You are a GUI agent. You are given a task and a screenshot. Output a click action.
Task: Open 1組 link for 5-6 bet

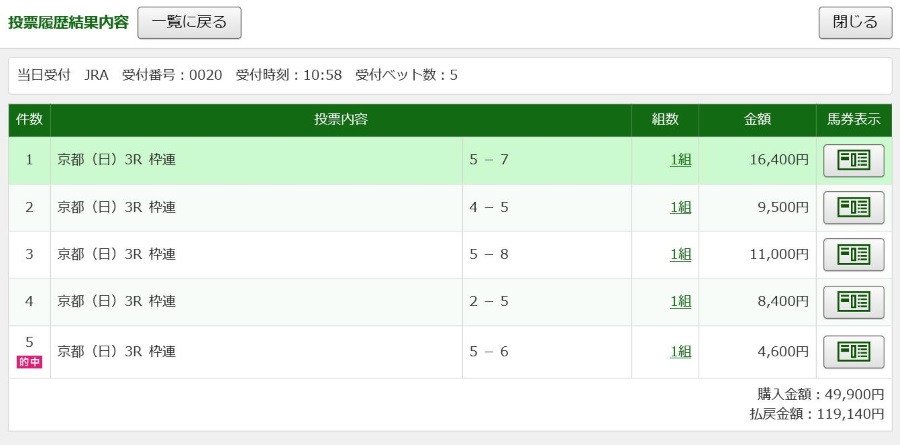(x=680, y=351)
